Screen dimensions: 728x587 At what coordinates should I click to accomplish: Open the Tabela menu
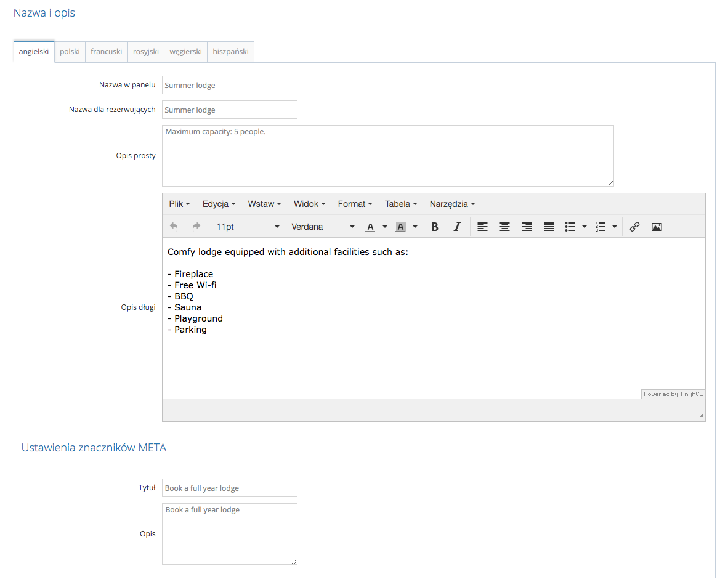[x=401, y=204]
